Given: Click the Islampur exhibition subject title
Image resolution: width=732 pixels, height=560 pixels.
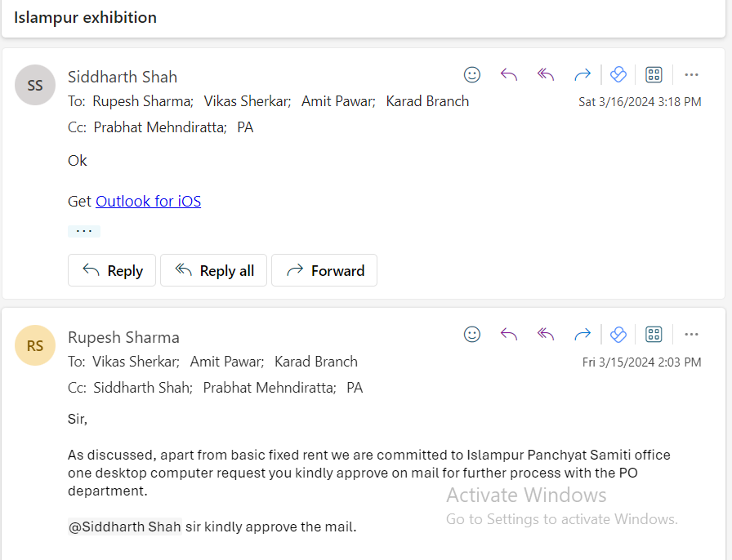Looking at the screenshot, I should 86,18.
